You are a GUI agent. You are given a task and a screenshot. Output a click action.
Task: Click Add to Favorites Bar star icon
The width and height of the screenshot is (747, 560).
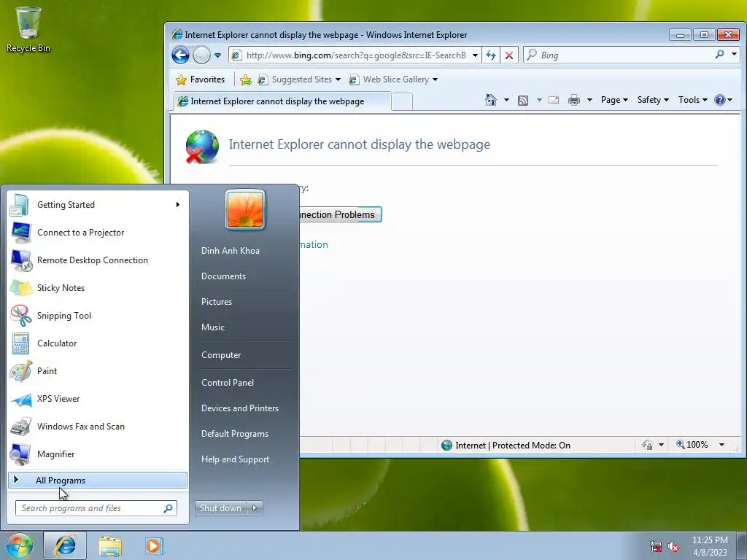246,79
